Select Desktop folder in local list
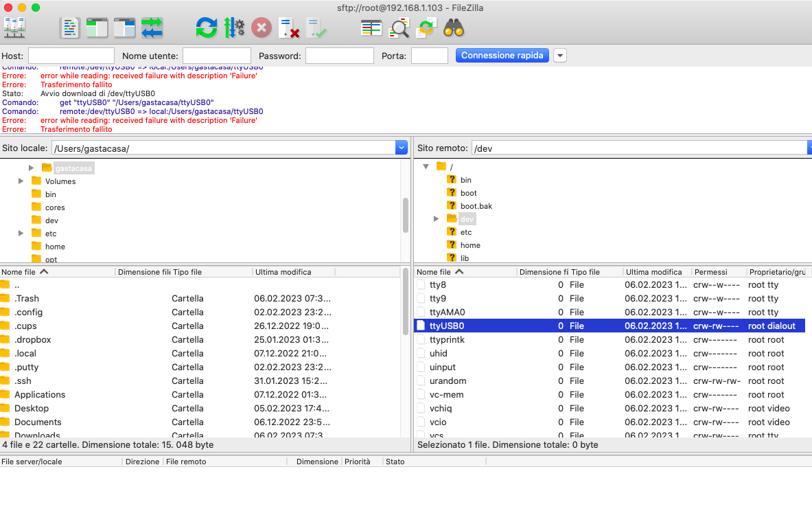Viewport: 812px width, 511px height. click(200, 409)
